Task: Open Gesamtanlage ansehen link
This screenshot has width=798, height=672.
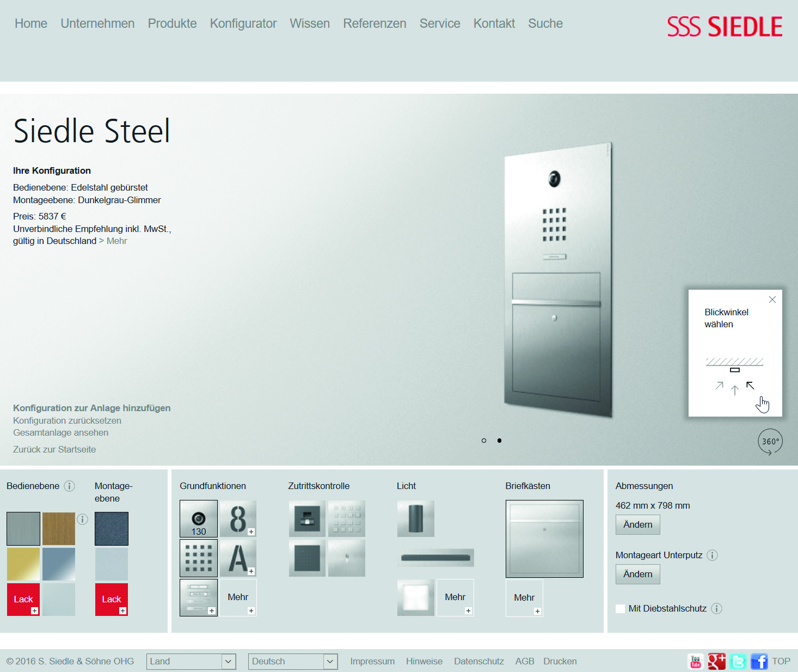Action: click(60, 432)
